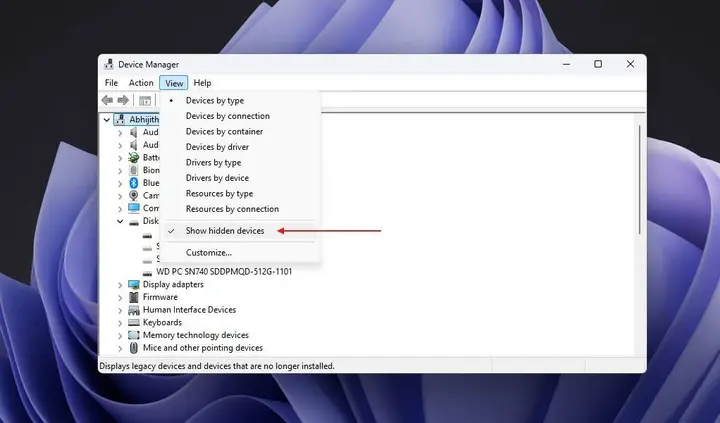The height and width of the screenshot is (423, 720).
Task: Maximize the Device Manager window
Action: point(598,64)
